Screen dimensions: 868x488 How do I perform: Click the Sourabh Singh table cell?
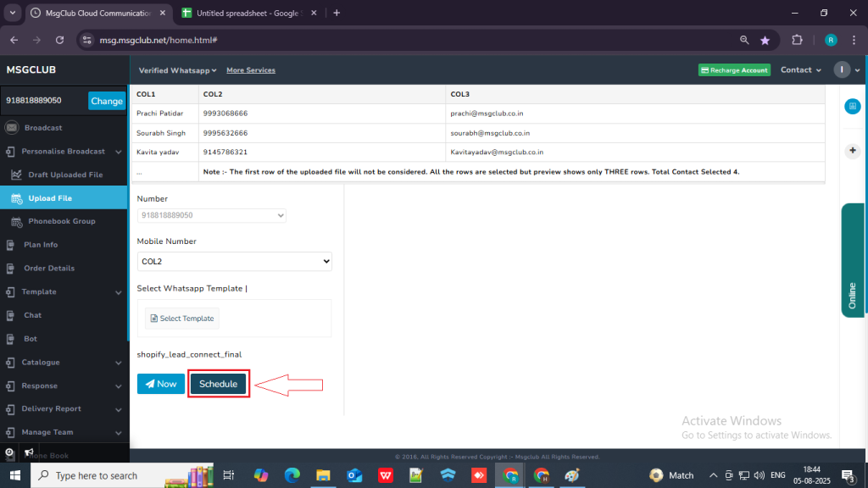click(165, 133)
